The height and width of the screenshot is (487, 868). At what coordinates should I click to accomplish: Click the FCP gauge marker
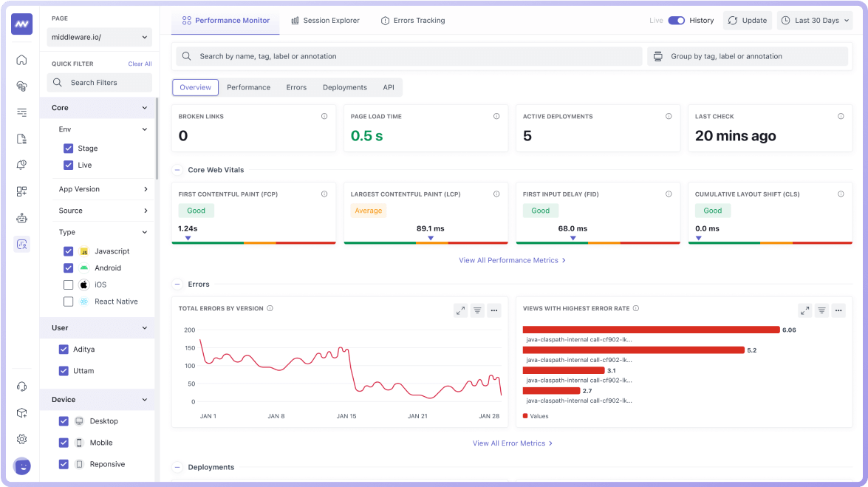(x=188, y=238)
